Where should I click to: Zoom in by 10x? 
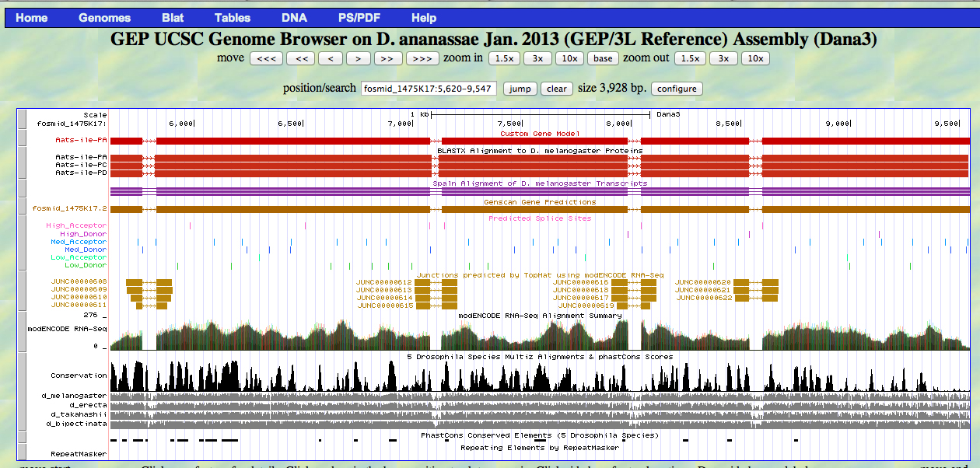[569, 58]
